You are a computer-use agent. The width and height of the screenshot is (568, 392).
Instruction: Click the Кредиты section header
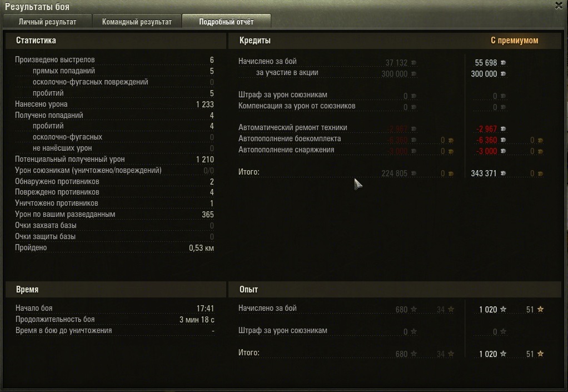click(x=255, y=40)
